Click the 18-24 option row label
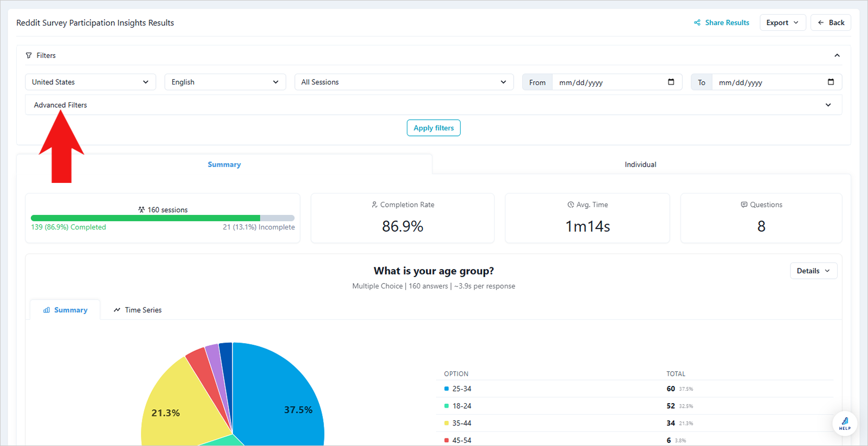 (x=462, y=406)
